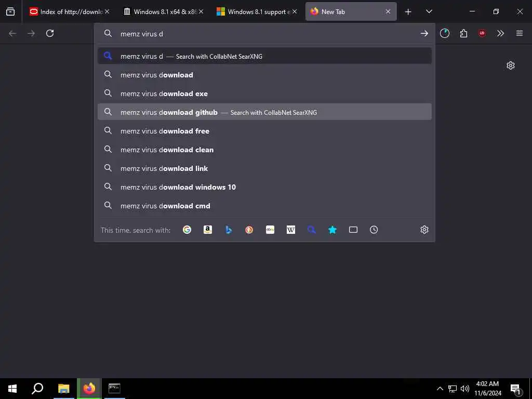This screenshot has height=399, width=532.
Task: Search this time with Wikipedia icon
Action: point(291,230)
